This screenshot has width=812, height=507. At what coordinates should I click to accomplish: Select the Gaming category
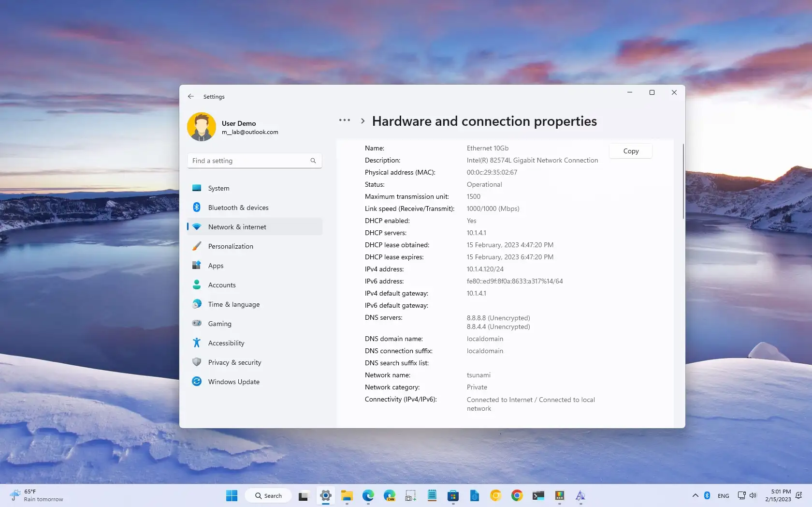coord(255,324)
